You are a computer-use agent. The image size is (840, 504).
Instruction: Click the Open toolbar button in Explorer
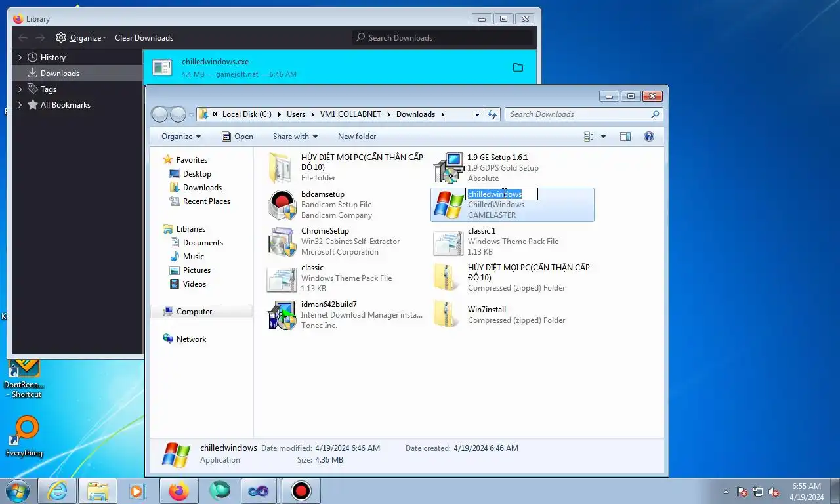[x=238, y=136]
